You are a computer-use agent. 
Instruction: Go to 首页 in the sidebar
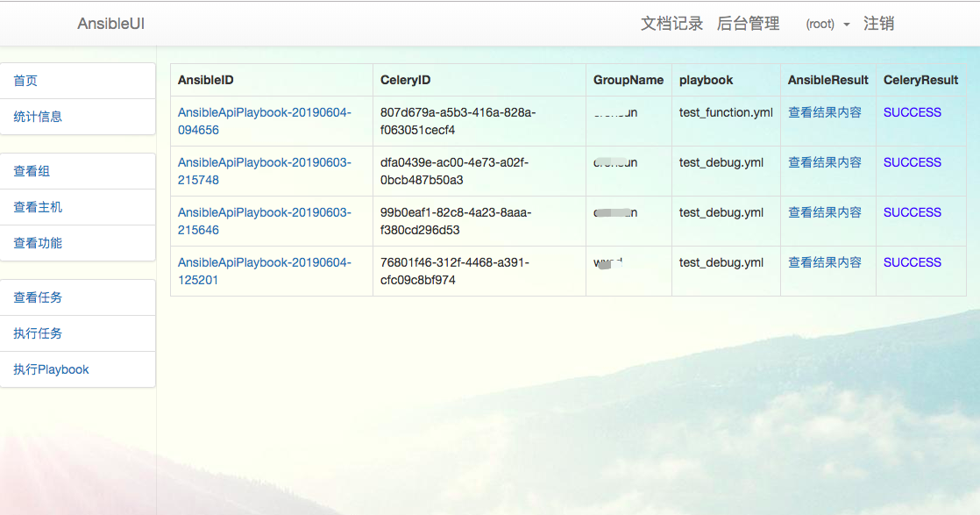[x=77, y=81]
